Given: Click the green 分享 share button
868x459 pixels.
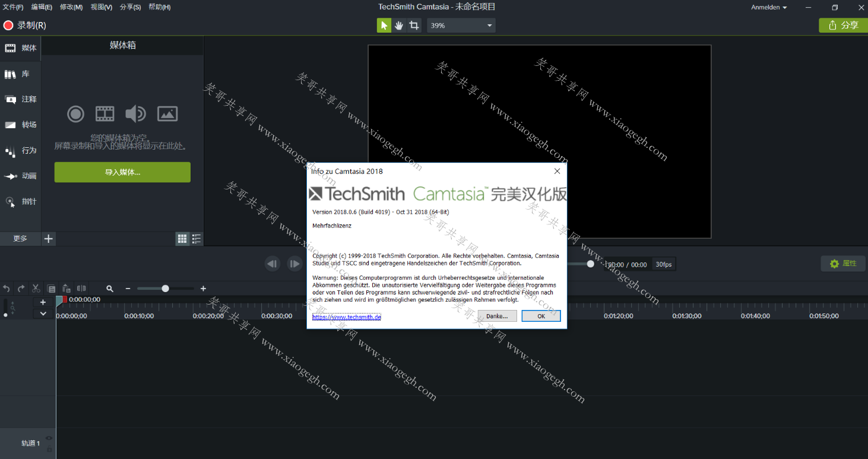Looking at the screenshot, I should point(843,25).
